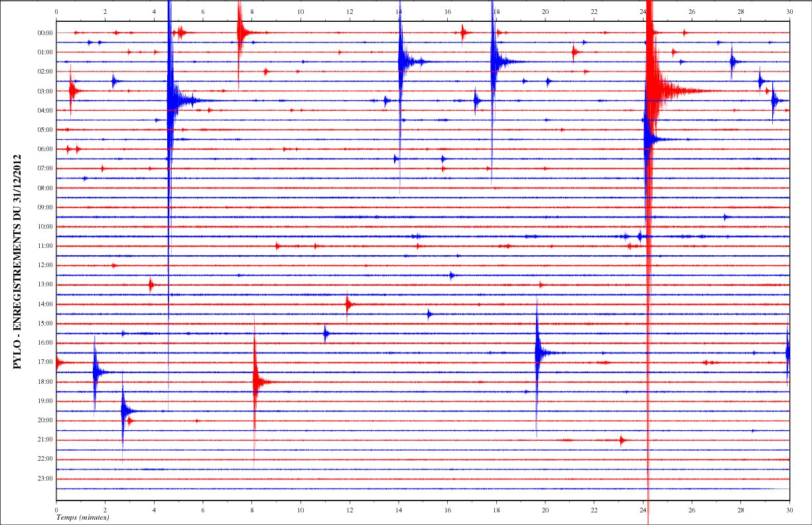Select the 07:00 trace label
Viewport: 812px width, 525px height.
45,168
